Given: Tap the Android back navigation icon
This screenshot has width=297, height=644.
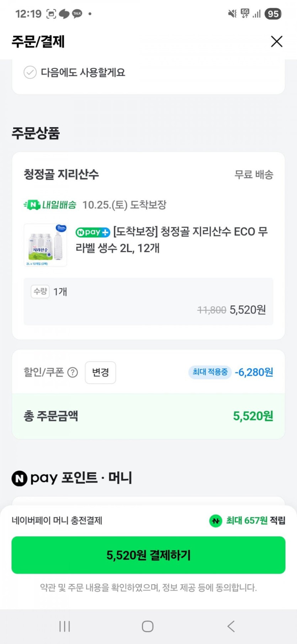Looking at the screenshot, I should pos(231,626).
